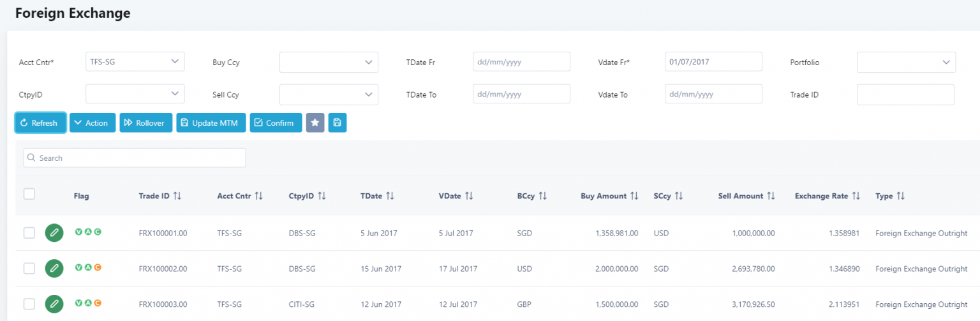This screenshot has width=980, height=321.
Task: Sort table by Trade ID arrows
Action: pos(177,196)
